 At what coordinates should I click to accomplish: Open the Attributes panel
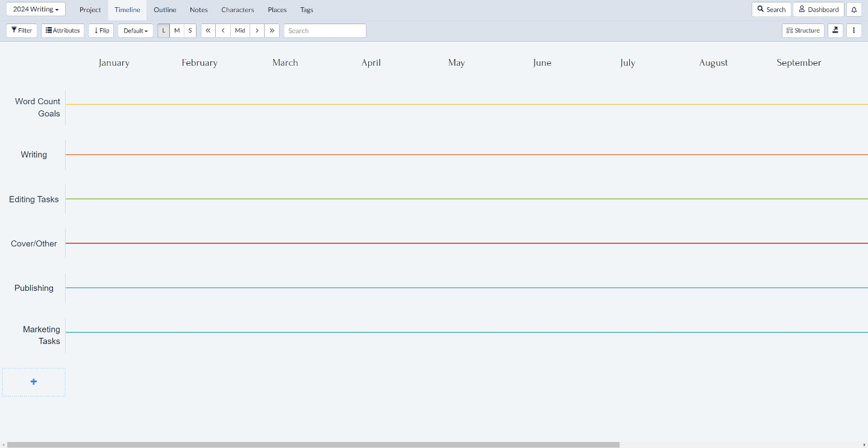(x=63, y=31)
